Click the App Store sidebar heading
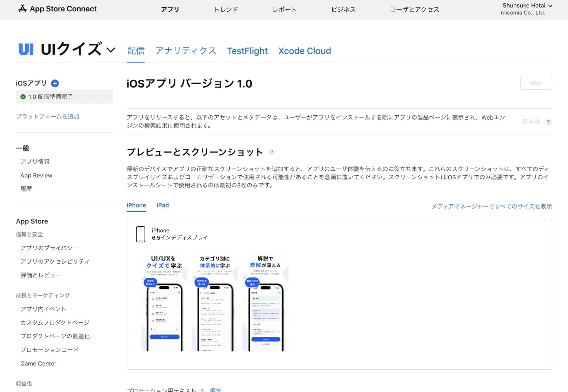The image size is (568, 392). tap(32, 221)
